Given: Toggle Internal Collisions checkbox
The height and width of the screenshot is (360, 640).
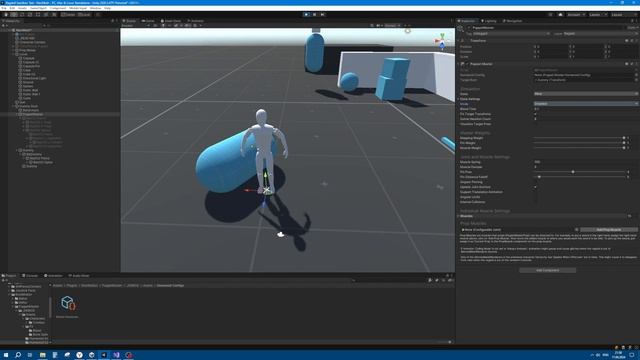Looking at the screenshot, I should coord(536,202).
